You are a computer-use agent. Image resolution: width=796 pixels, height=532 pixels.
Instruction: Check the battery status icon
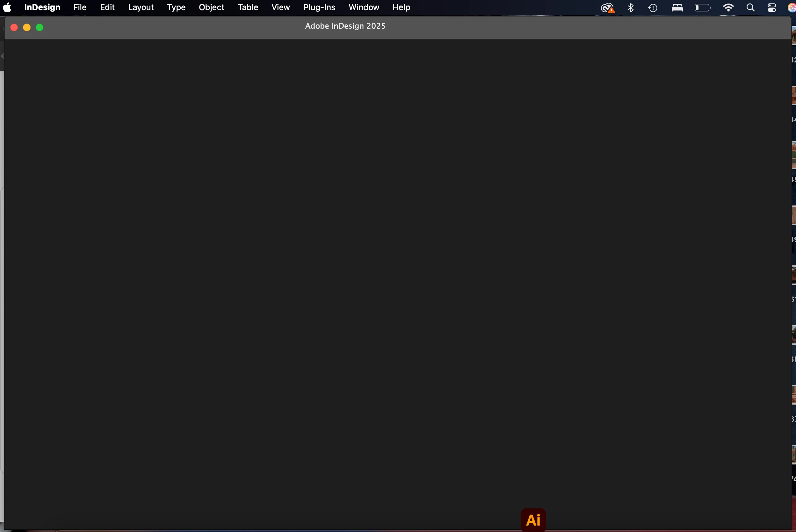click(x=702, y=7)
